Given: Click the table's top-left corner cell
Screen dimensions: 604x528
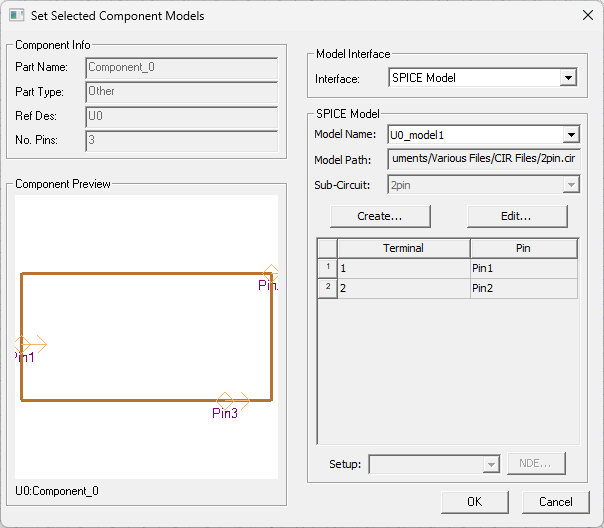Looking at the screenshot, I should click(x=328, y=248).
